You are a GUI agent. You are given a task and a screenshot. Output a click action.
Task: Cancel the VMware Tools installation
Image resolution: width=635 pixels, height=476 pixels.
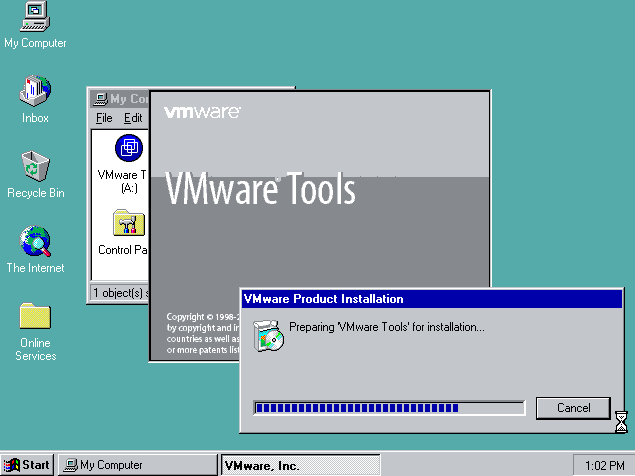pos(573,408)
